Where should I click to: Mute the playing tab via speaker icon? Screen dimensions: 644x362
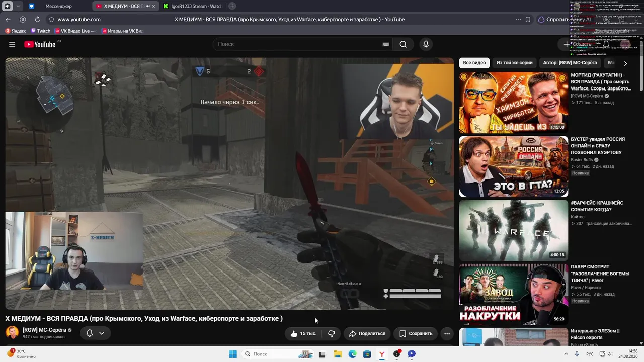147,6
